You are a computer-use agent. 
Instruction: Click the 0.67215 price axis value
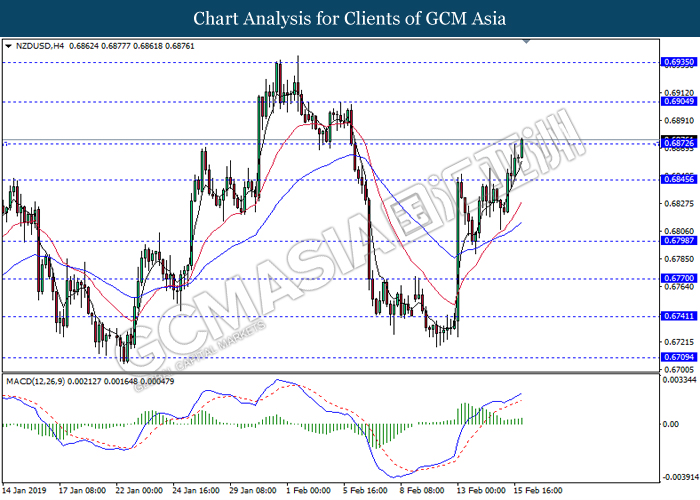(679, 342)
